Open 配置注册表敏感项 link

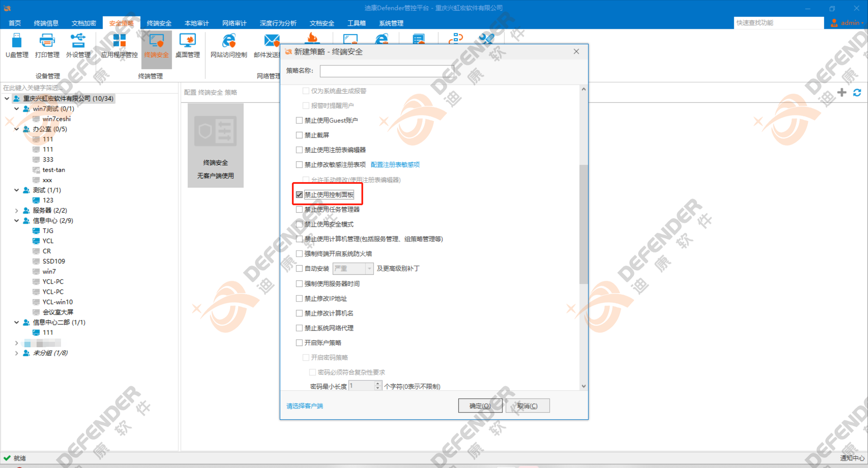pyautogui.click(x=395, y=164)
